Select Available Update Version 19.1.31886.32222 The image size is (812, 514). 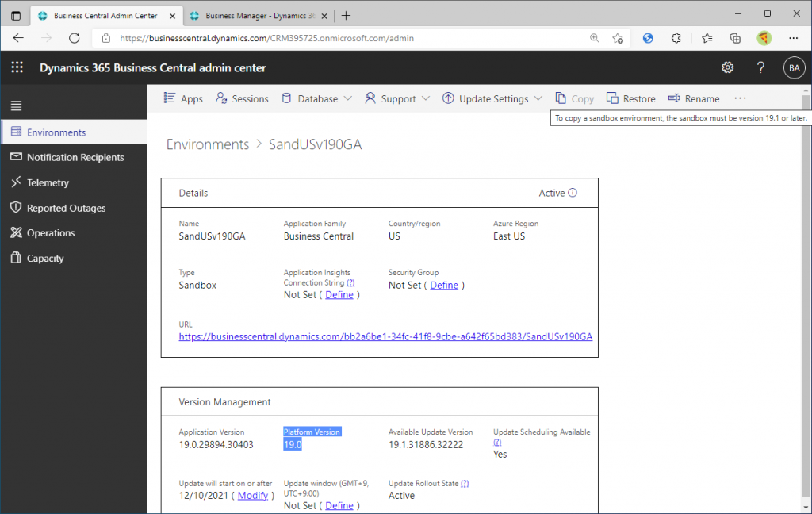click(426, 444)
